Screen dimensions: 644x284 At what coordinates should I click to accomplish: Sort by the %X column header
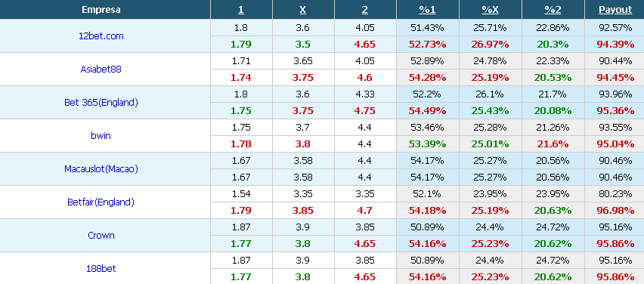coord(490,10)
